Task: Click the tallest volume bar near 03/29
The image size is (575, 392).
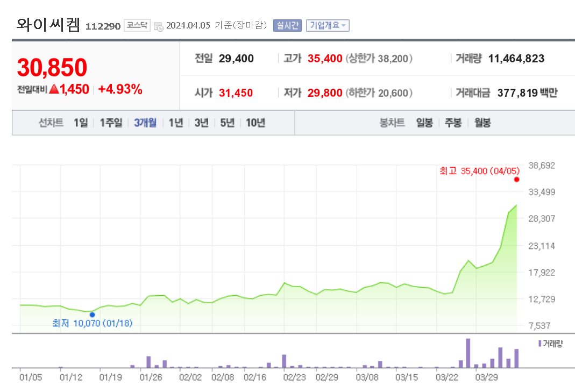Action: pyautogui.click(x=468, y=353)
